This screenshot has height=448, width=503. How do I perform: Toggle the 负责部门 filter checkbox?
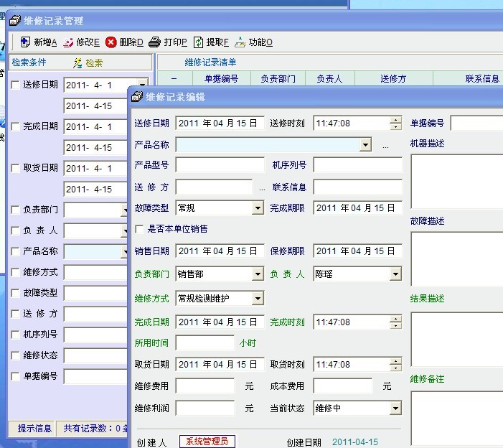click(16, 210)
